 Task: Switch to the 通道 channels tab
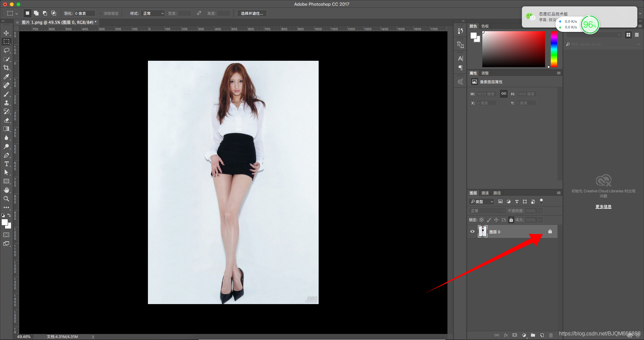485,193
